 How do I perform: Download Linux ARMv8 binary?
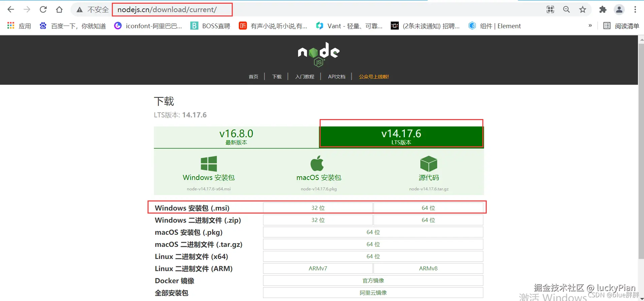click(428, 268)
